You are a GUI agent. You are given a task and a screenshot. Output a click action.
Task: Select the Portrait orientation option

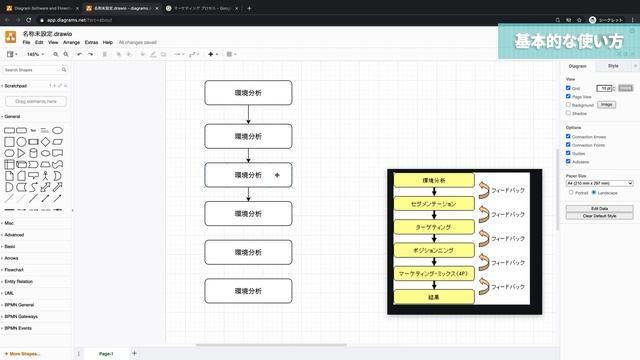click(571, 192)
